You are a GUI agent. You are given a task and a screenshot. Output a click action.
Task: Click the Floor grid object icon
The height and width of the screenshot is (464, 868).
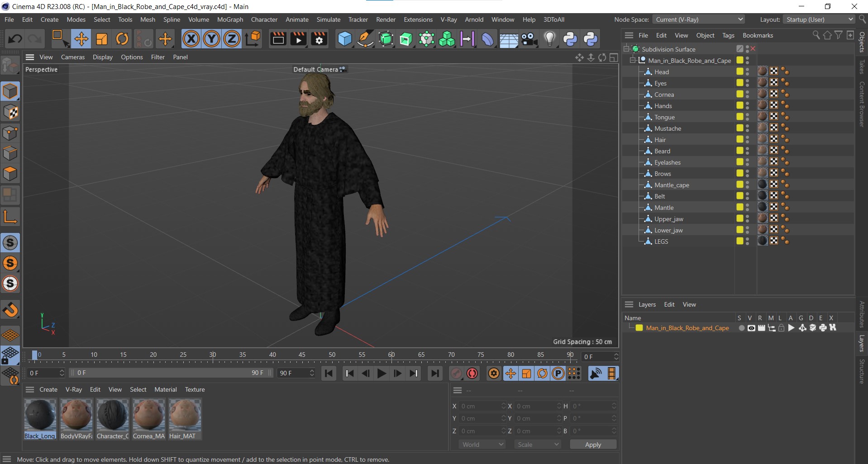click(509, 39)
